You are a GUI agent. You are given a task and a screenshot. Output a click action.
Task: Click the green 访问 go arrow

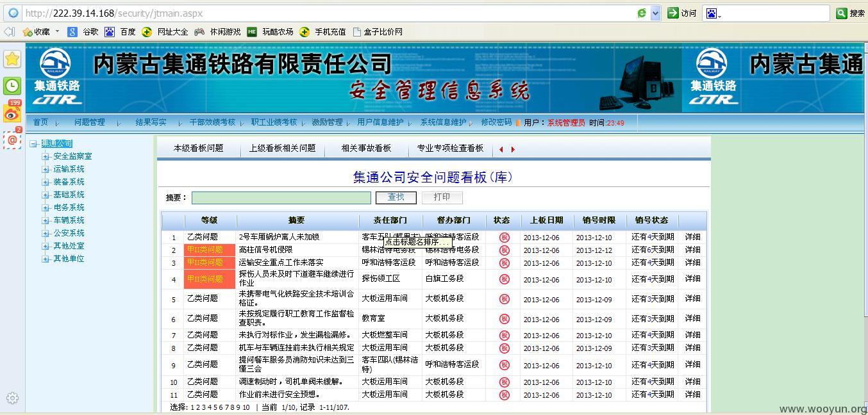tap(673, 13)
